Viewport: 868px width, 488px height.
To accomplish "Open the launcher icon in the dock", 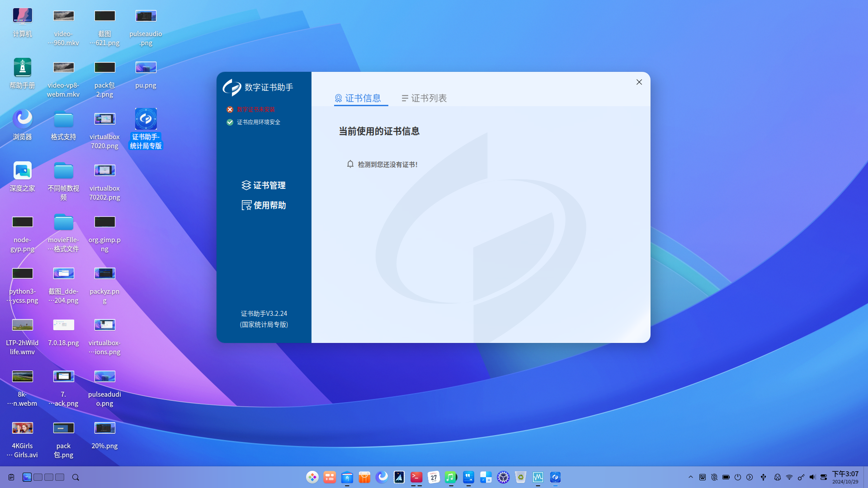I will coord(312,477).
